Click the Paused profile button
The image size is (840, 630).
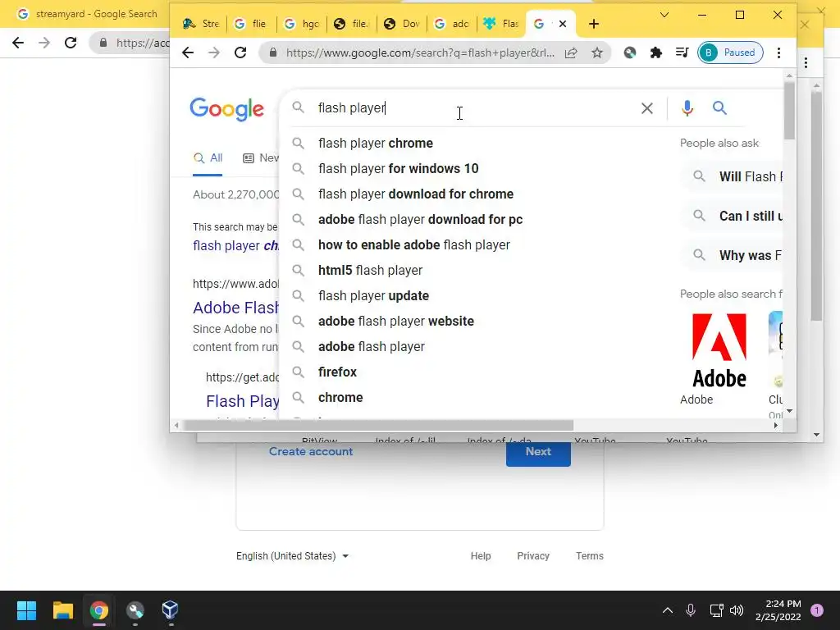click(x=730, y=52)
